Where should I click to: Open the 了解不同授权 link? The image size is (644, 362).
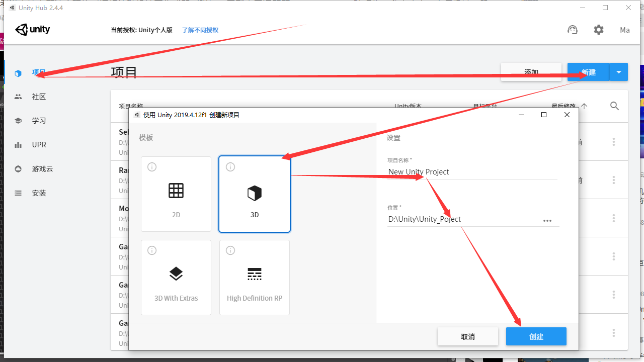point(200,30)
